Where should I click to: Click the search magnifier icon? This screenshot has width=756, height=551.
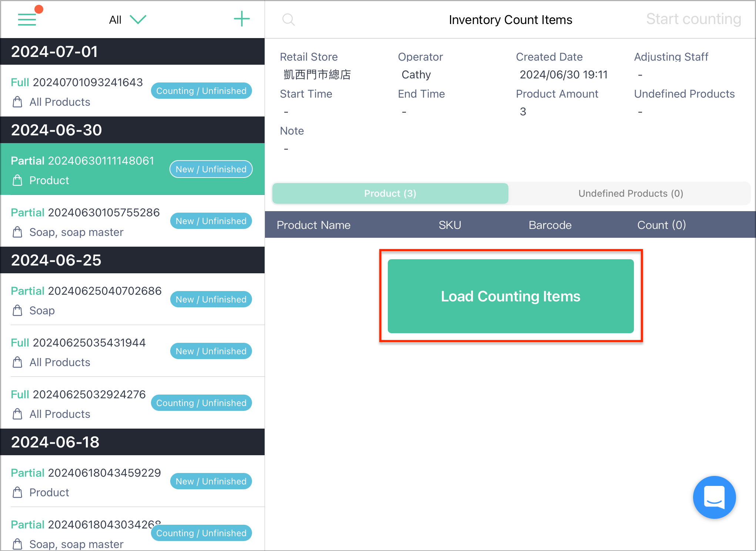coord(288,20)
